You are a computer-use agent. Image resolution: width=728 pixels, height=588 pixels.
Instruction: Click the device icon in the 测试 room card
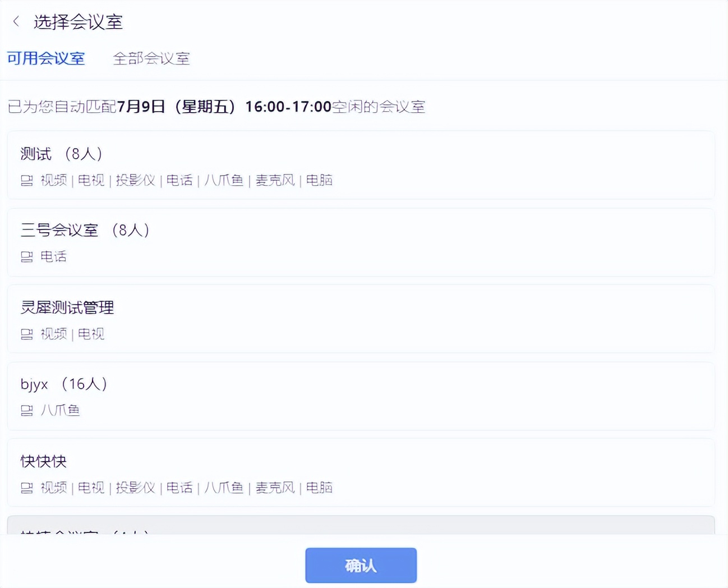pos(26,180)
